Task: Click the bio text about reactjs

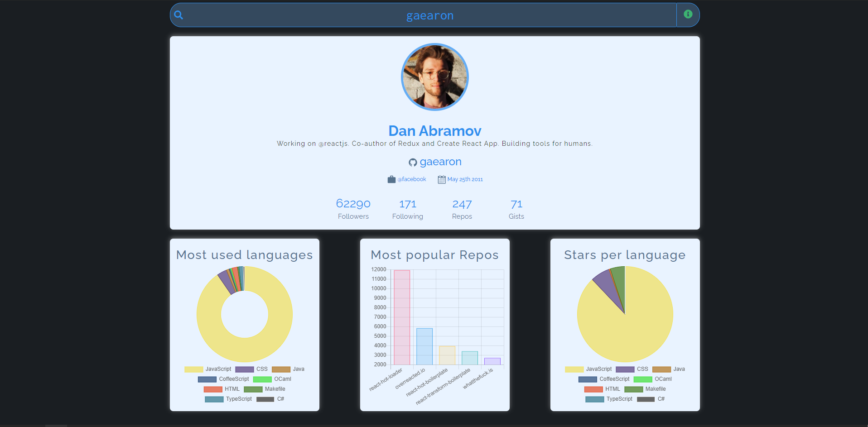Action: [x=435, y=144]
